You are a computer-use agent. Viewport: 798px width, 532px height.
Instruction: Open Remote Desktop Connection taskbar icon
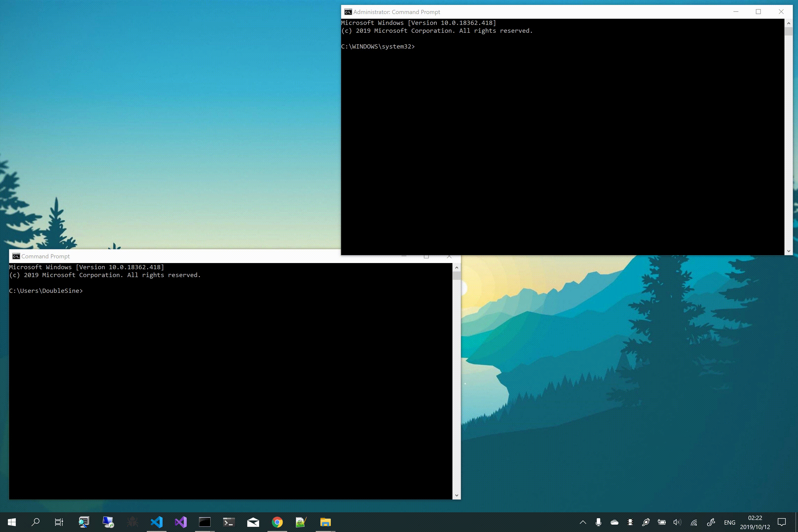click(x=108, y=522)
